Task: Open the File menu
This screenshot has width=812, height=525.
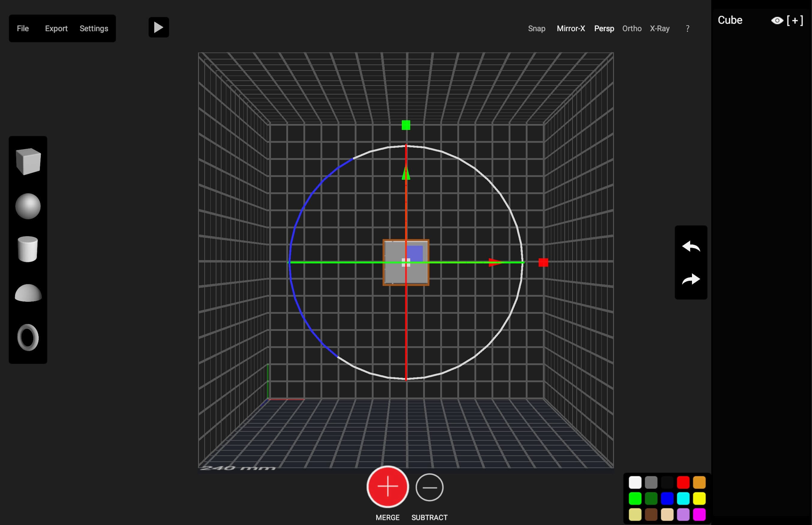Action: (x=23, y=28)
